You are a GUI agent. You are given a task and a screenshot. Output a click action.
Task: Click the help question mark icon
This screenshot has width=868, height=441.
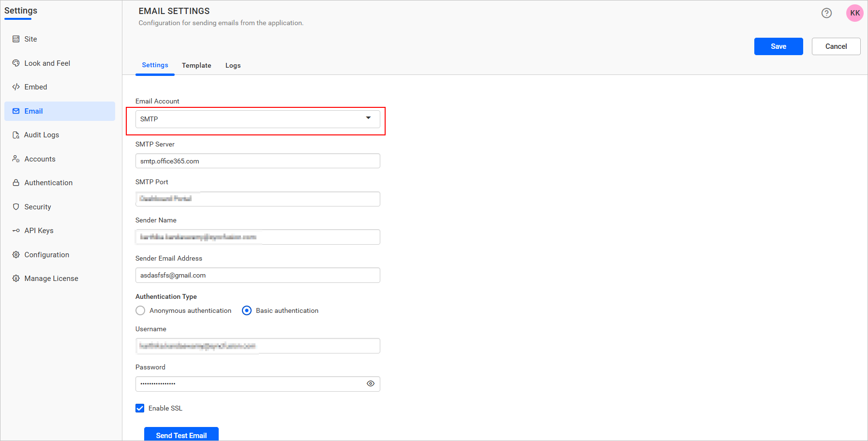coord(826,13)
